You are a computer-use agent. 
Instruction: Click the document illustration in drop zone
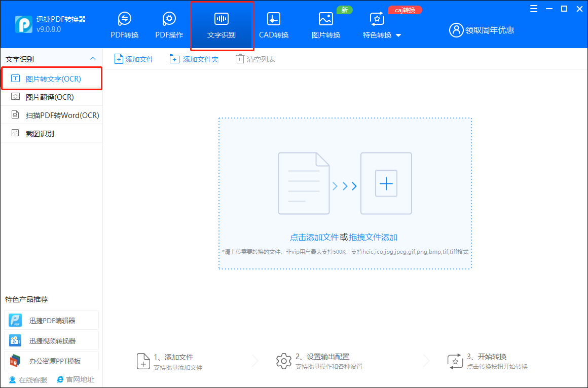tap(304, 183)
